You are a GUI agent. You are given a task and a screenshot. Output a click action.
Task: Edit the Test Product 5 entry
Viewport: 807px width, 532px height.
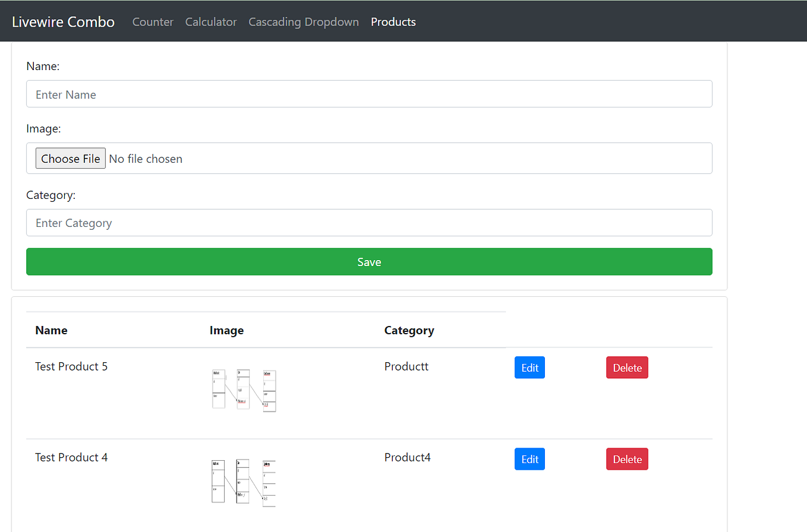click(529, 367)
